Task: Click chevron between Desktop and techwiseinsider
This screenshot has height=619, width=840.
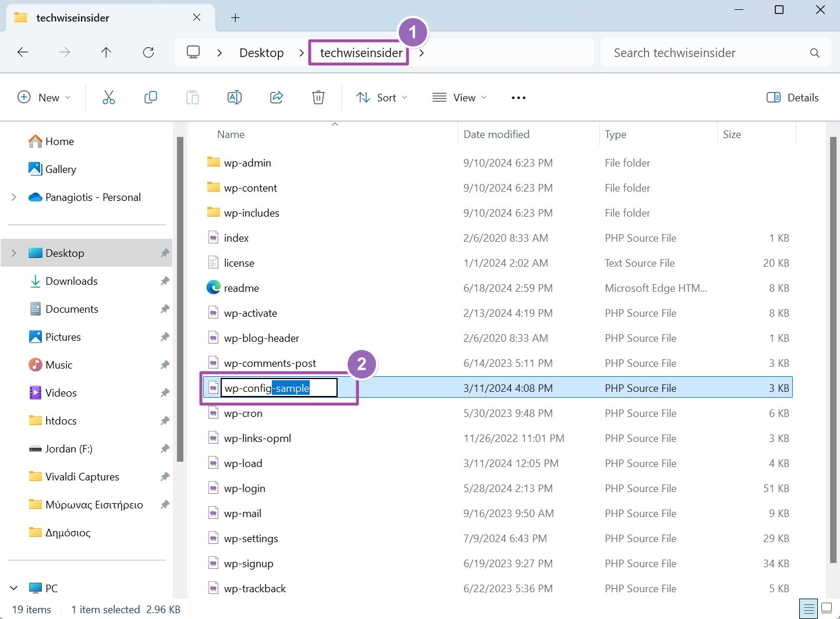Action: click(301, 53)
